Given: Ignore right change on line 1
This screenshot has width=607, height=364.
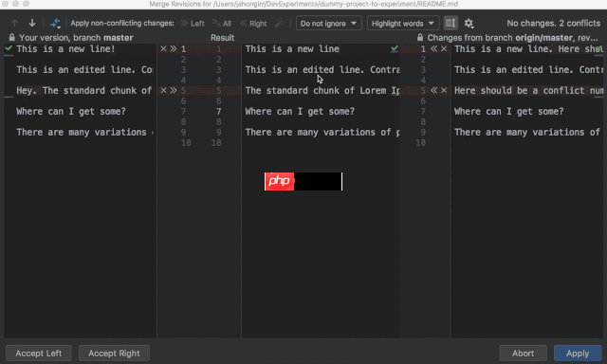Looking at the screenshot, I should [x=444, y=48].
